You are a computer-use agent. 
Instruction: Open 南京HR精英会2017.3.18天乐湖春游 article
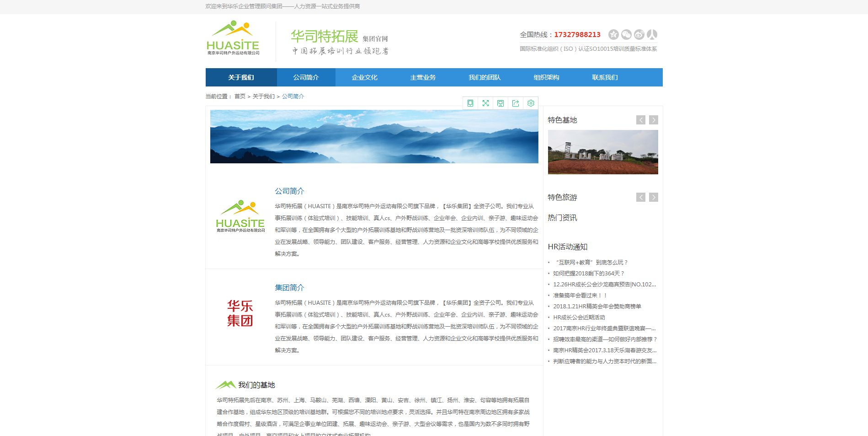pos(605,350)
